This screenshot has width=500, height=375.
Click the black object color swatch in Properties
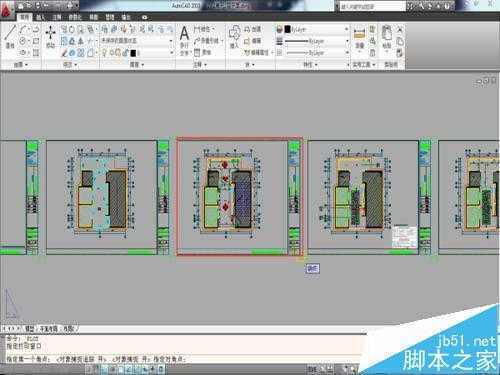288,29
